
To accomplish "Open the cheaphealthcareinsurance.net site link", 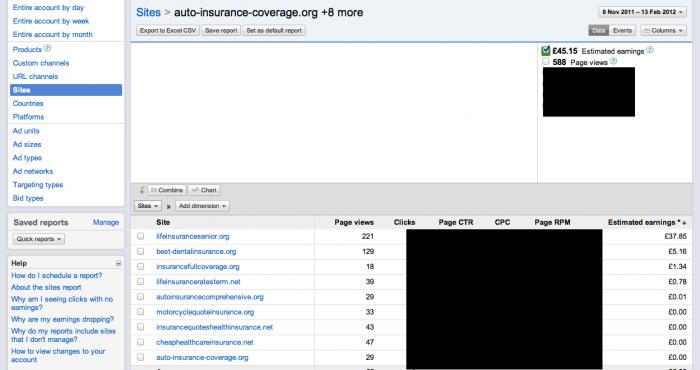I will (x=204, y=342).
